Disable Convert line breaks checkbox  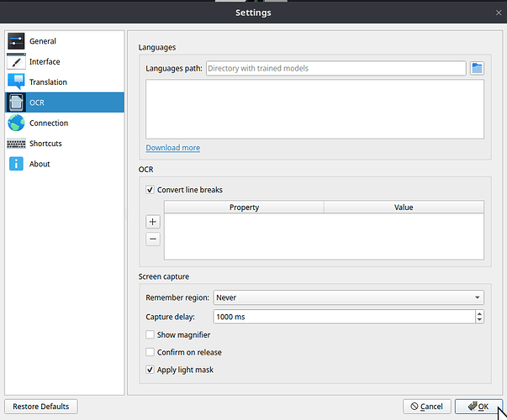(151, 190)
